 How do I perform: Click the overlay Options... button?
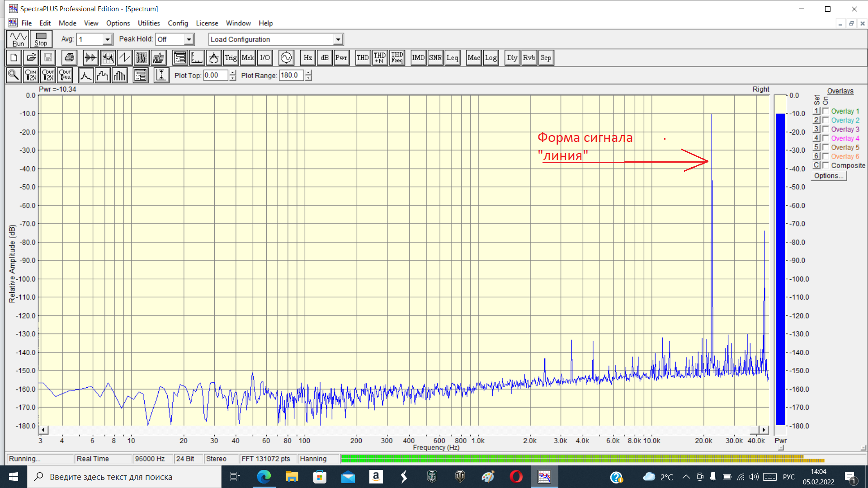829,176
